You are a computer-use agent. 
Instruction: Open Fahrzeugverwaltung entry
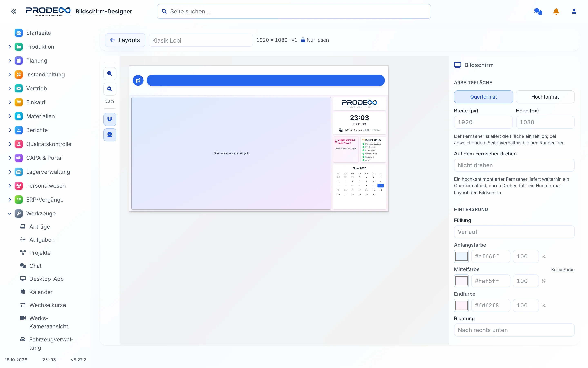51,343
